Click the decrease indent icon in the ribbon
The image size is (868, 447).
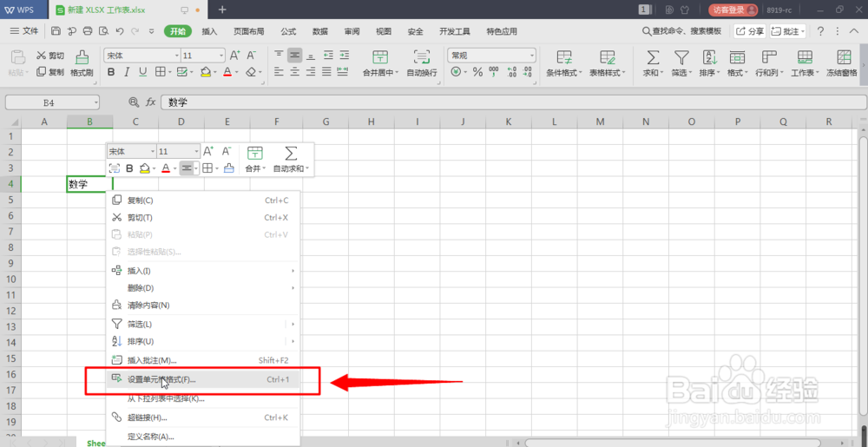coord(329,55)
